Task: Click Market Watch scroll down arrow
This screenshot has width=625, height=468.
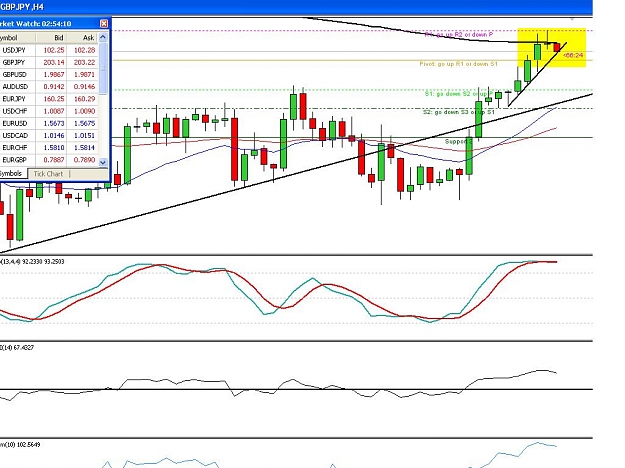Action: coord(103,162)
